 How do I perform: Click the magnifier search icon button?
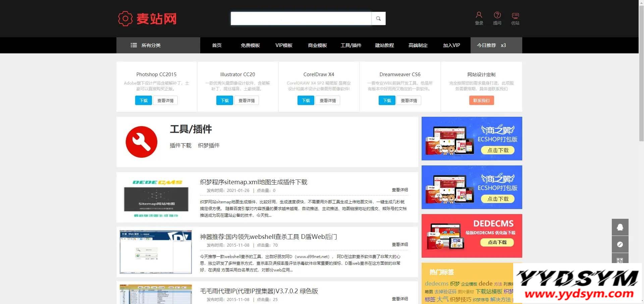point(378,18)
